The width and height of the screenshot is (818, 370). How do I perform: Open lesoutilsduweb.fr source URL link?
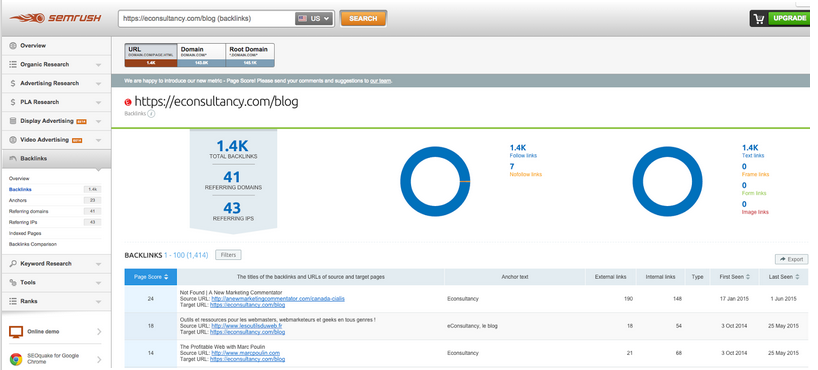point(247,326)
